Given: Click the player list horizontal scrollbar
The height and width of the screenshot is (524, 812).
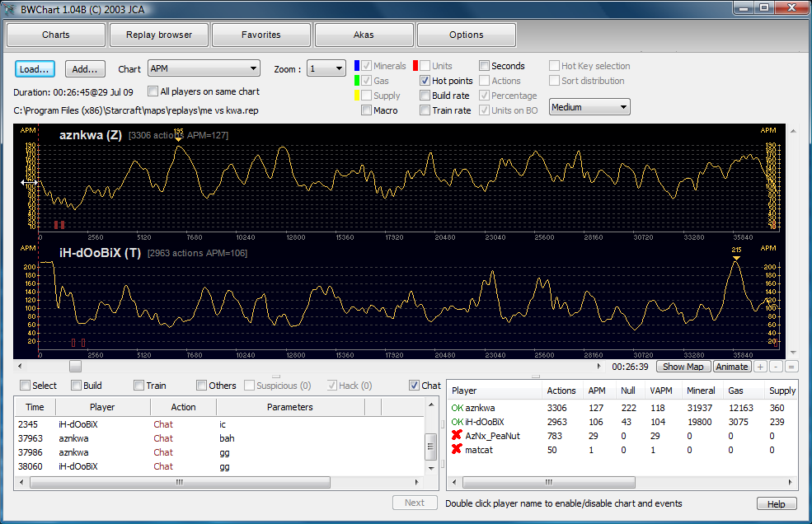Looking at the screenshot, I should pyautogui.click(x=549, y=482).
